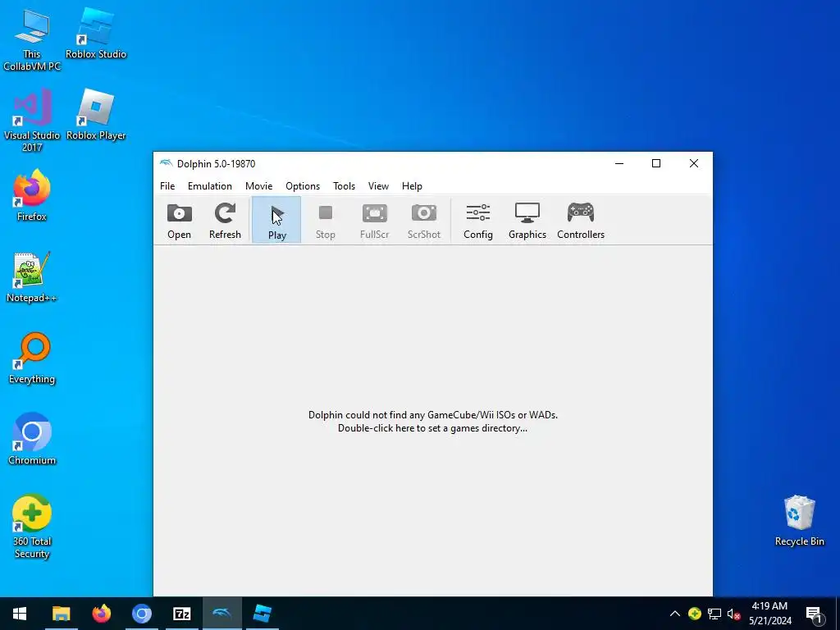Minimize the Dolphin window
This screenshot has width=840, height=630.
coord(619,163)
